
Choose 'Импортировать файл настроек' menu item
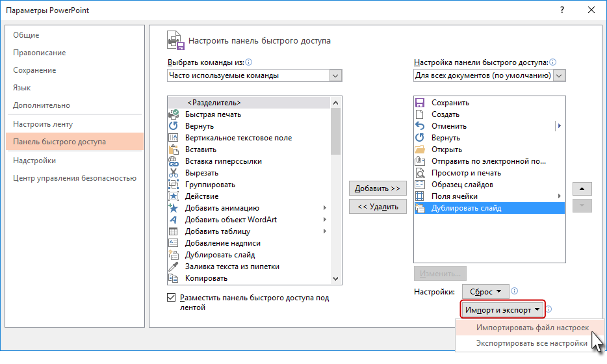[530, 328]
